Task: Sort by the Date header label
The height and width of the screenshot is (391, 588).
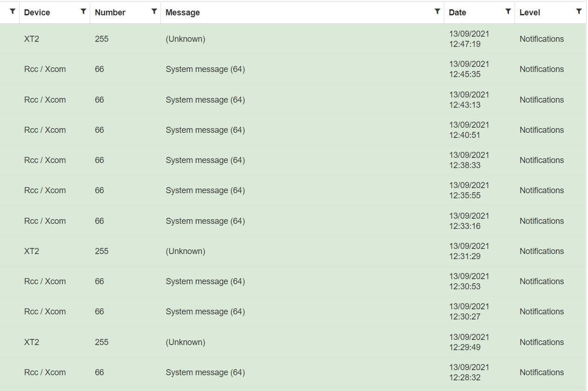Action: [457, 13]
